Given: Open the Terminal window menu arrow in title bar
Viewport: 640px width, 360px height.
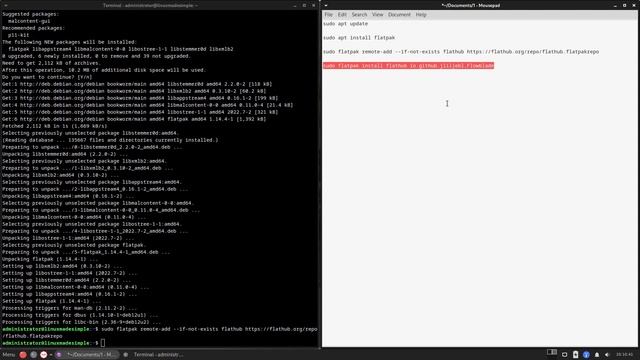Looking at the screenshot, I should [5, 5].
